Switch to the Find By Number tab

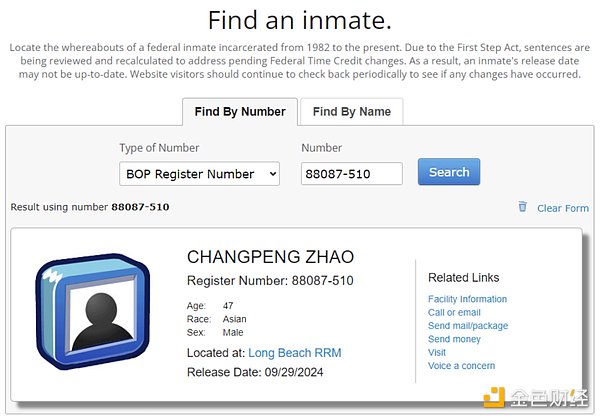tap(240, 111)
